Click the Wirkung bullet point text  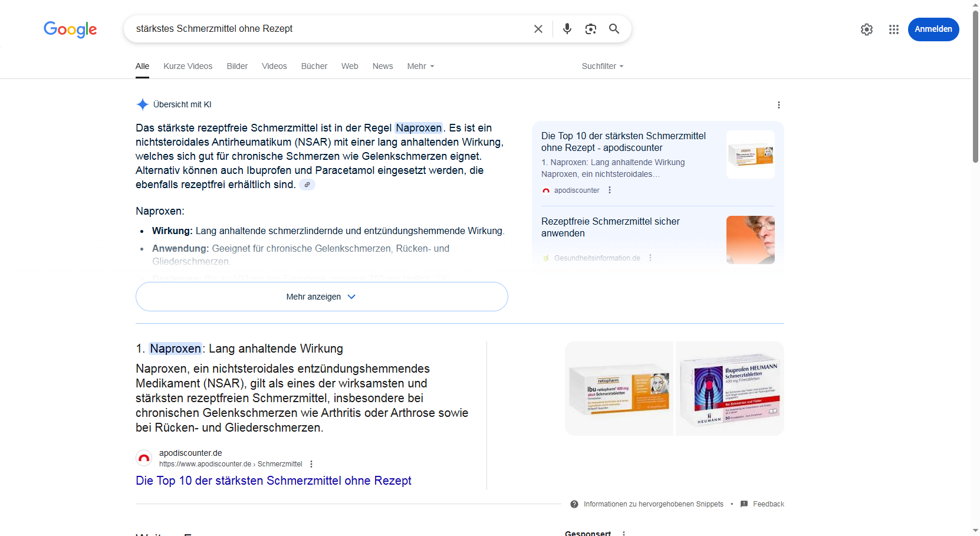tap(328, 231)
